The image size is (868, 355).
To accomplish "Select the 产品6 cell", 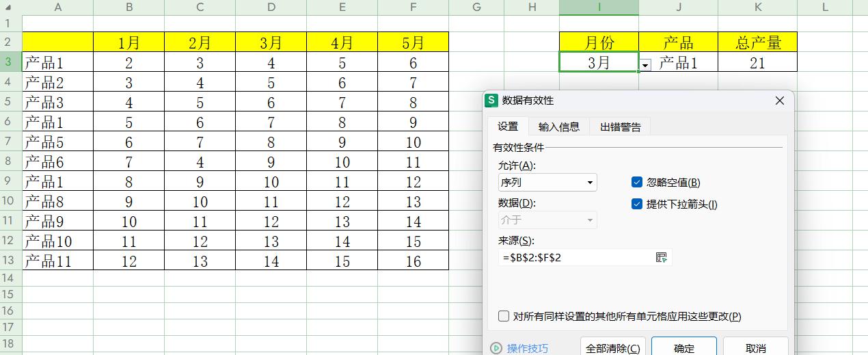I will (58, 162).
